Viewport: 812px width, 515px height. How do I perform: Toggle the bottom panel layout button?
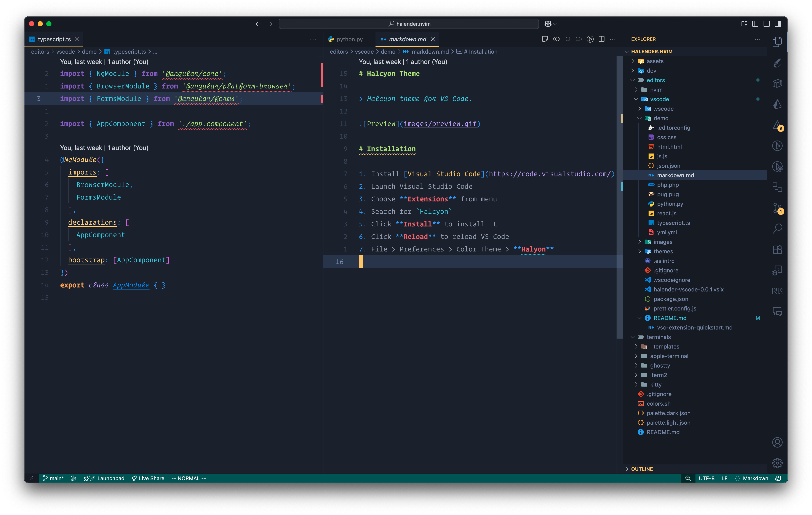[x=766, y=24]
